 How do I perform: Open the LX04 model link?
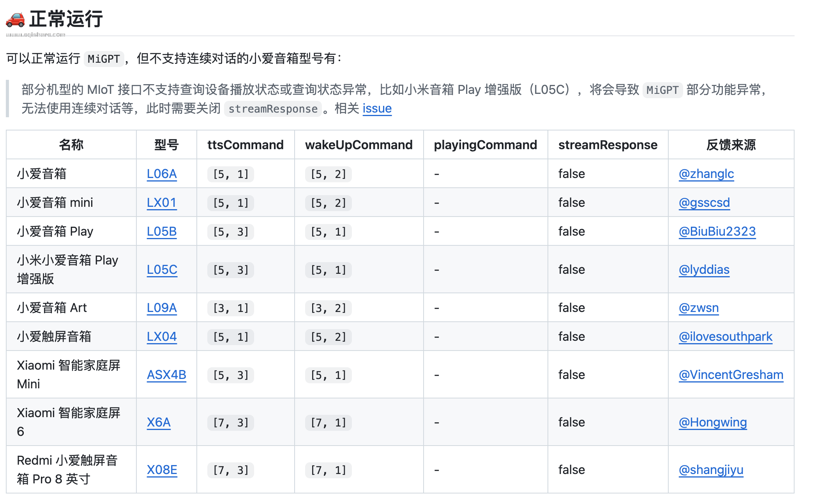pos(162,337)
